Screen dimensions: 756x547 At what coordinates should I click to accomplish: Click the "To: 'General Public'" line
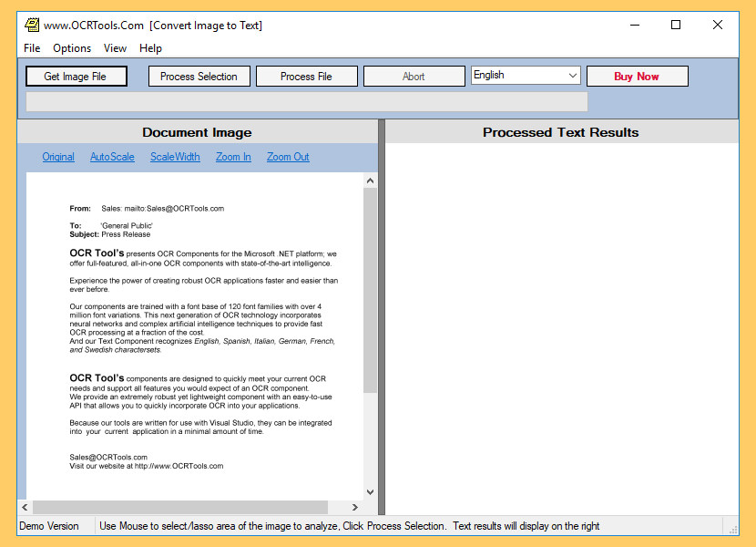[x=111, y=225]
